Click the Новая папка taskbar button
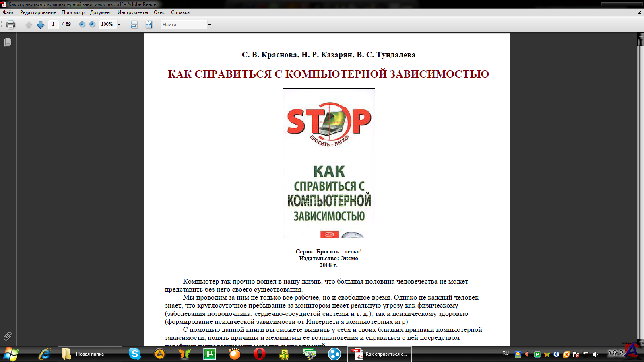The height and width of the screenshot is (362, 644). (89, 354)
